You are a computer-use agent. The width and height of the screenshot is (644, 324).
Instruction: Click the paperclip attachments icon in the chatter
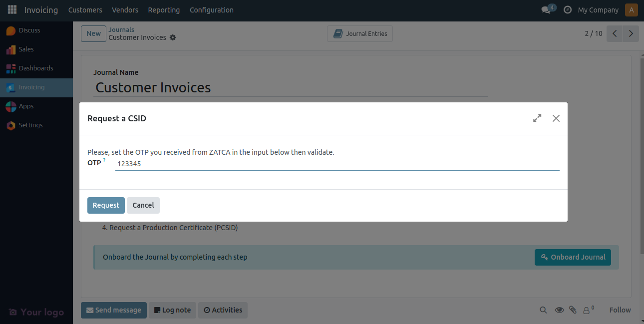(573, 310)
